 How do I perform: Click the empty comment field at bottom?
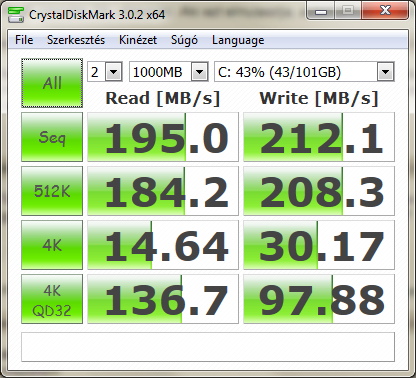208,347
